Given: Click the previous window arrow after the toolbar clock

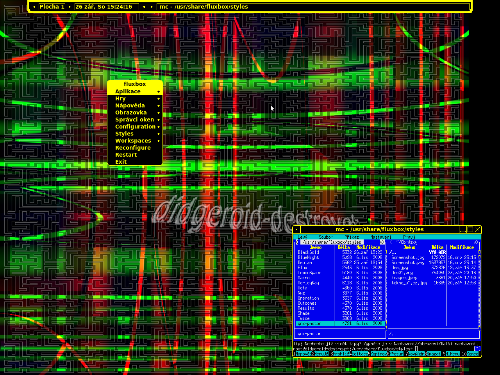Looking at the screenshot, I should [144, 6].
